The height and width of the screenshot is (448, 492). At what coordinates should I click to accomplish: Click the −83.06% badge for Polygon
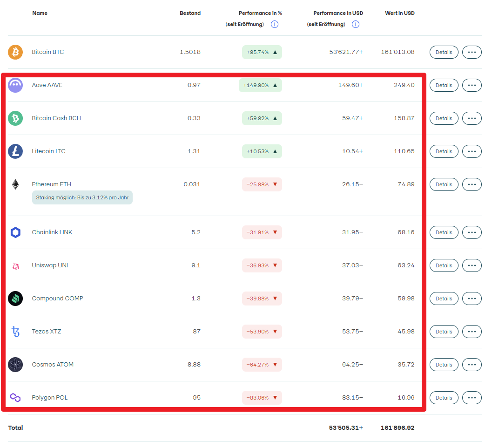pos(262,397)
